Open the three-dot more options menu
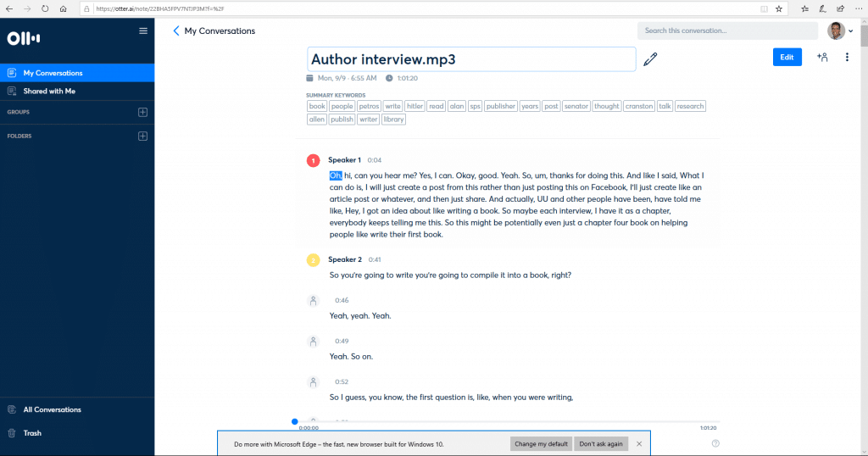The image size is (868, 456). [x=847, y=57]
